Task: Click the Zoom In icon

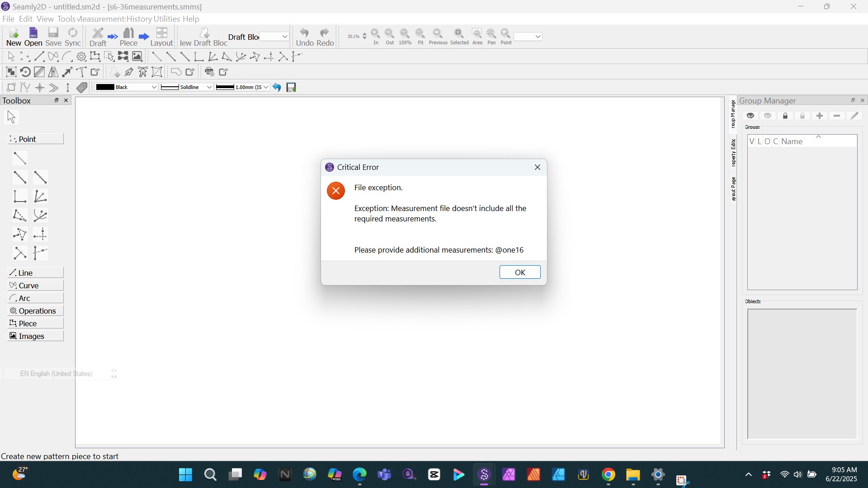Action: click(376, 36)
